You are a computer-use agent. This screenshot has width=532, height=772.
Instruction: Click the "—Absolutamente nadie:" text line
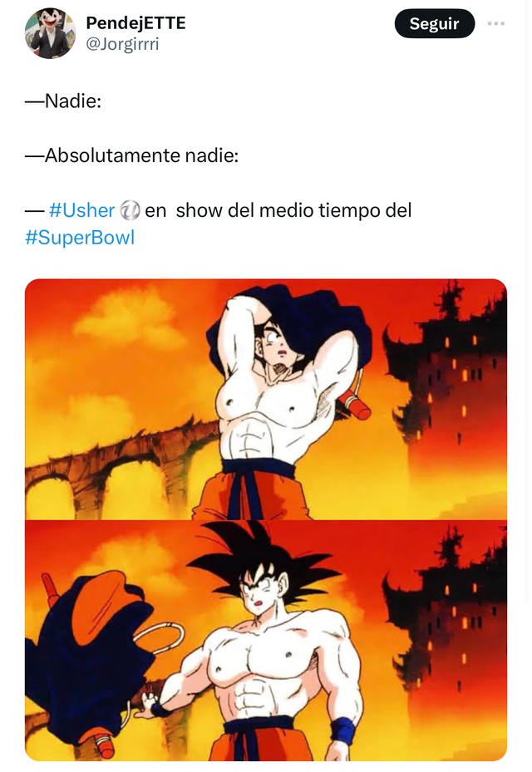pos(131,155)
